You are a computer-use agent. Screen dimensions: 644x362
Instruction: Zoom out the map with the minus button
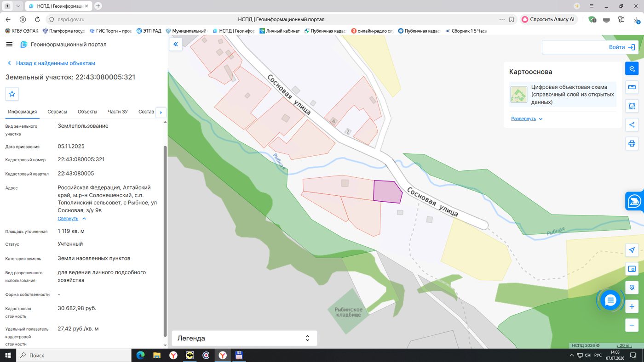click(x=632, y=325)
